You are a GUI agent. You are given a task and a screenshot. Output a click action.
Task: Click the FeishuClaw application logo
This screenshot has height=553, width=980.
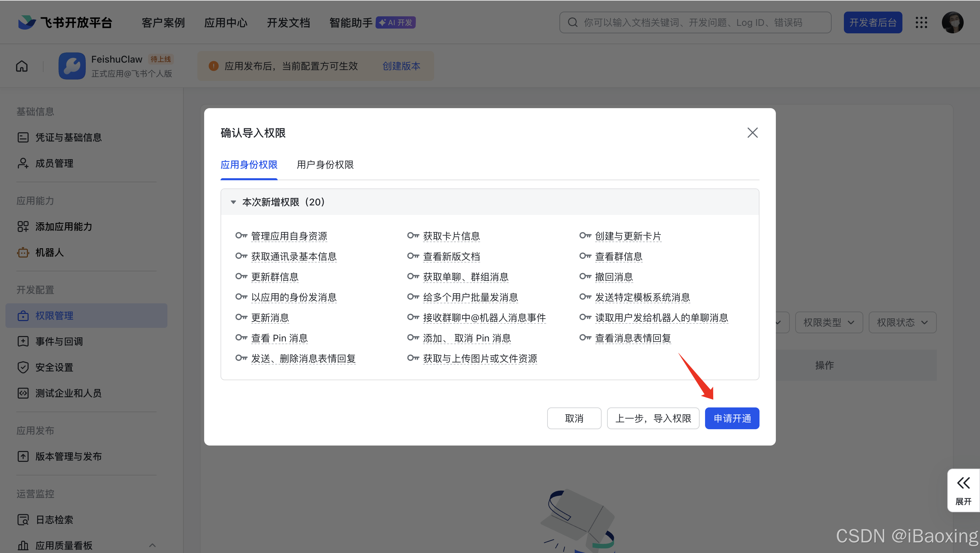(72, 66)
